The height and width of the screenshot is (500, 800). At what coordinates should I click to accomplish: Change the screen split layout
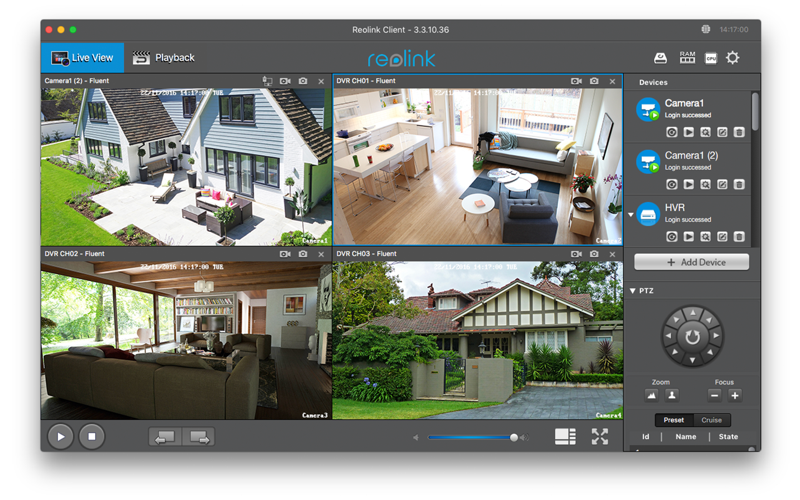point(565,437)
